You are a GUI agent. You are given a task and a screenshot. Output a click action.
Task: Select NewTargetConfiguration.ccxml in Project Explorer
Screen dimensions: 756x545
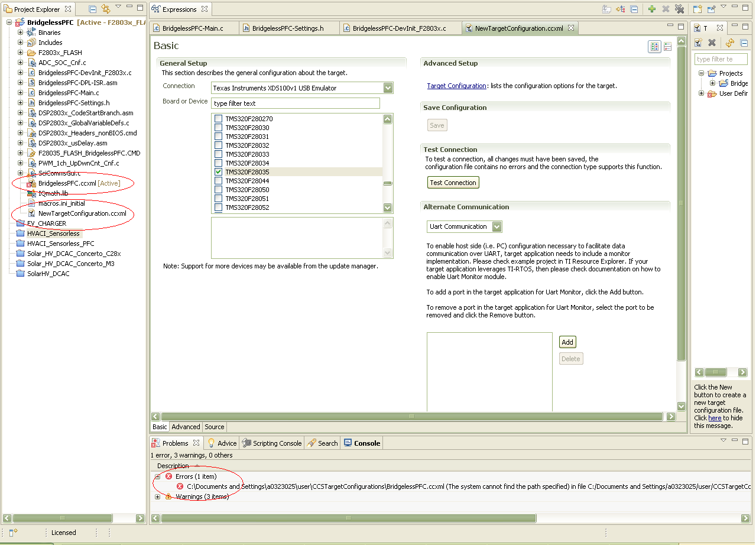(x=77, y=213)
